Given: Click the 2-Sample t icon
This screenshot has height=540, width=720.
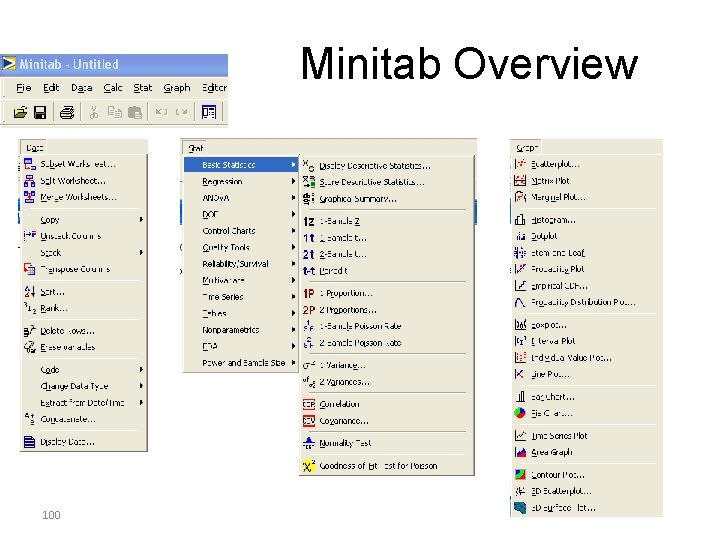Looking at the screenshot, I should pos(309,254).
